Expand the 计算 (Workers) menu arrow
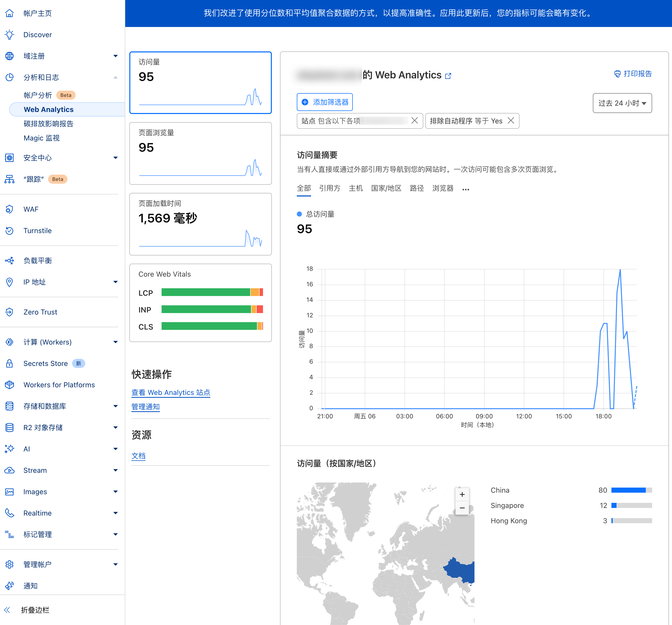672x625 pixels. pos(115,342)
